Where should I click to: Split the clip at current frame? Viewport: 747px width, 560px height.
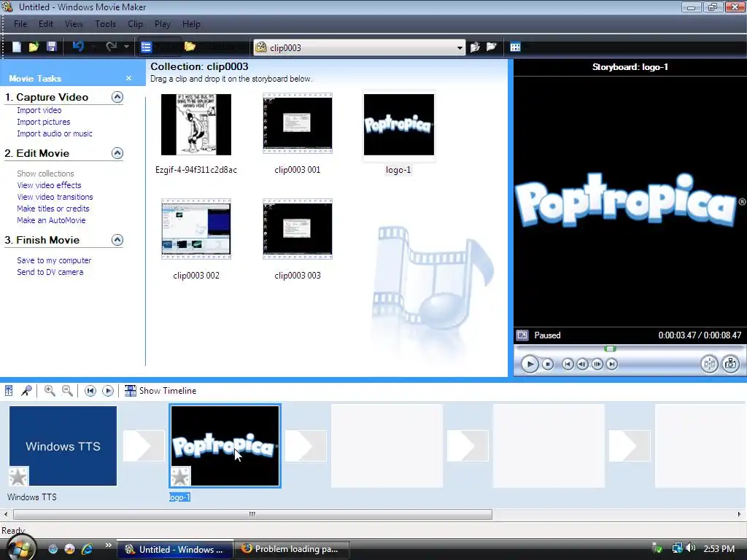[x=709, y=365]
